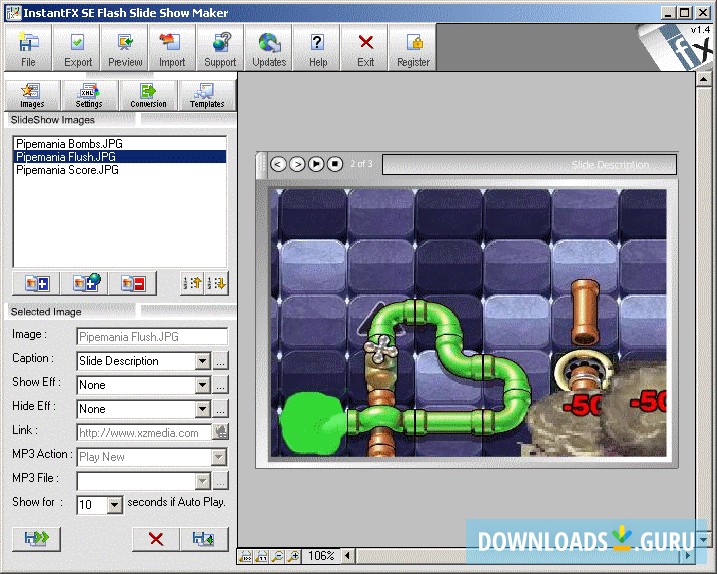The image size is (717, 574).
Task: Click the save image settings button
Action: click(x=204, y=539)
